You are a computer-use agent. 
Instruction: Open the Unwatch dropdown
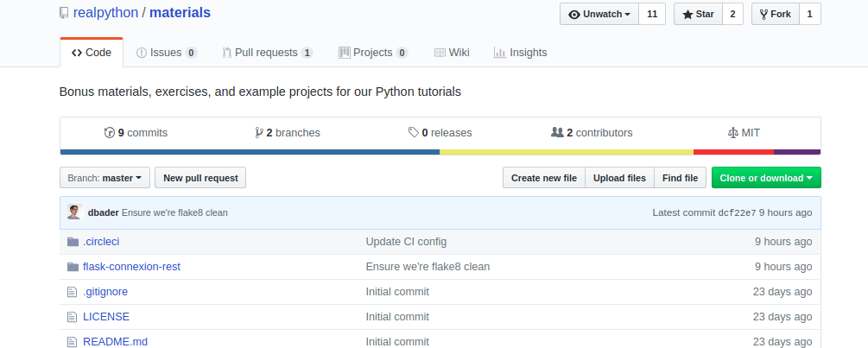(x=599, y=14)
